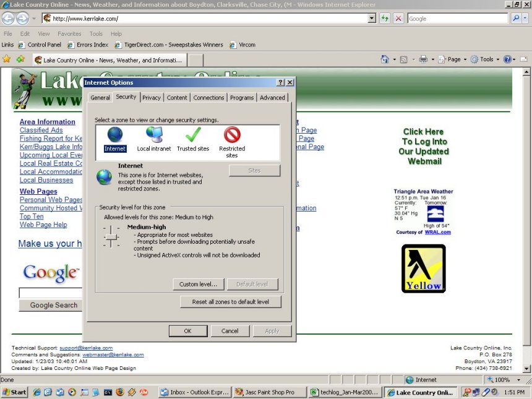Screen dimensions: 532x399
Task: Switch to the Content tab
Action: (x=177, y=98)
